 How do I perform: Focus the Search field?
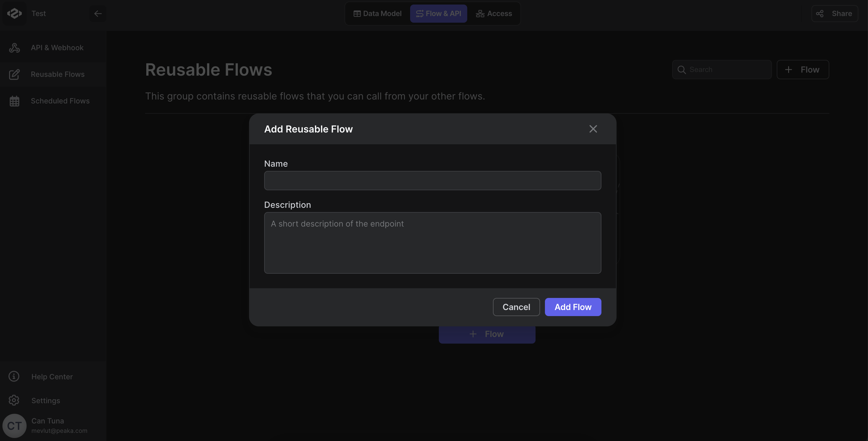click(722, 70)
